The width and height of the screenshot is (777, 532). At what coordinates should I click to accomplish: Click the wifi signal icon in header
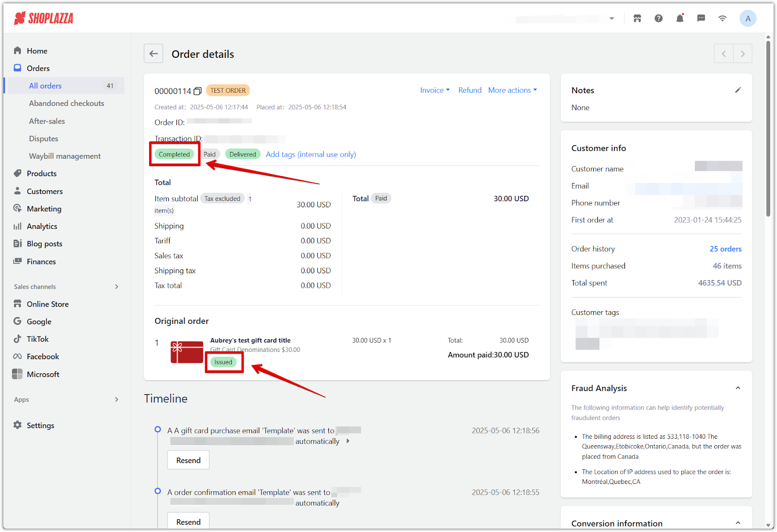pos(723,18)
